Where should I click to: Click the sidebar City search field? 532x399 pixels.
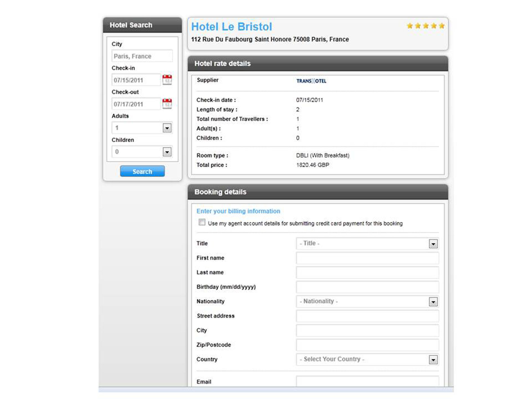click(x=142, y=56)
